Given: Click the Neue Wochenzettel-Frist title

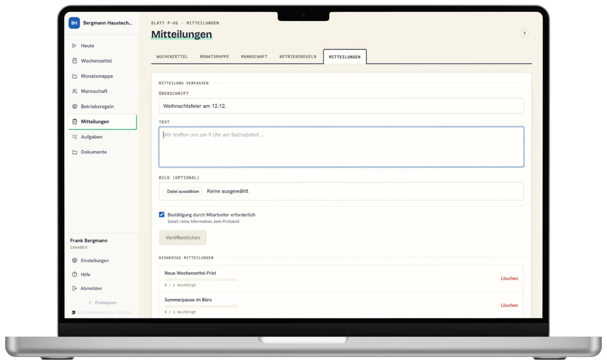Looking at the screenshot, I should [x=190, y=273].
